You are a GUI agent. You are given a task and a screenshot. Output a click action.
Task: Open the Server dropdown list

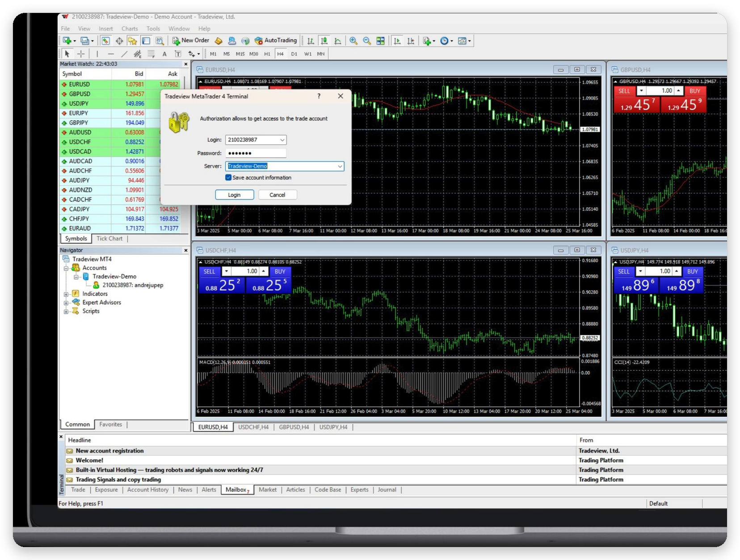(340, 166)
